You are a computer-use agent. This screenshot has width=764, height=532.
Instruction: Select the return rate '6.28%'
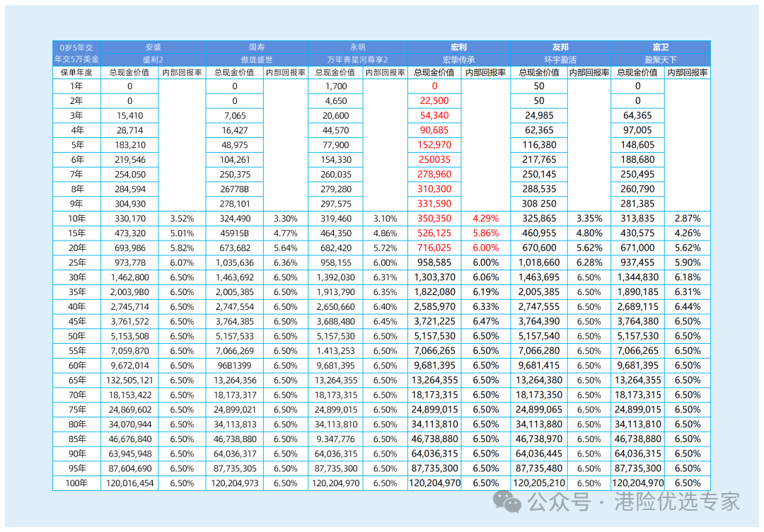tap(589, 262)
